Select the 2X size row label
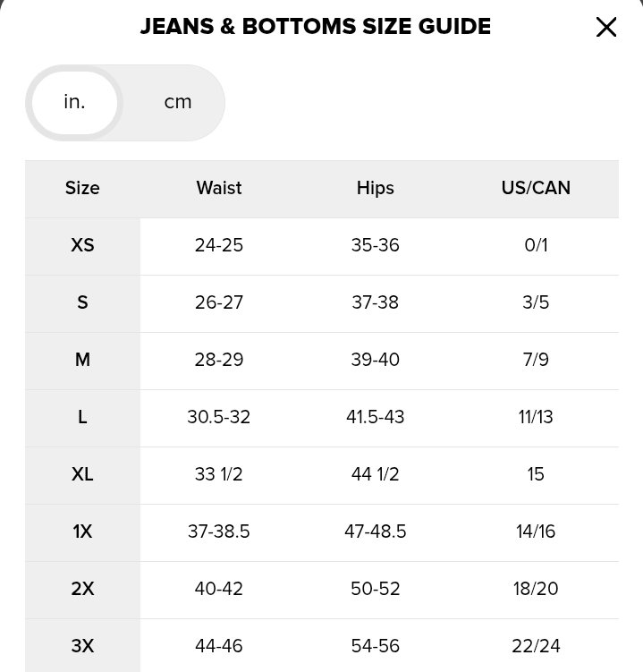 tap(82, 589)
